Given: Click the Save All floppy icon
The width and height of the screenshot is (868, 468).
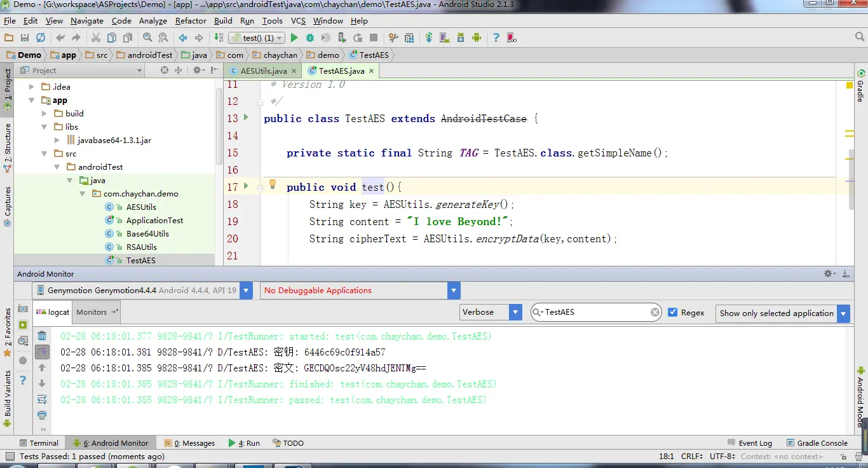Looking at the screenshot, I should [25, 38].
